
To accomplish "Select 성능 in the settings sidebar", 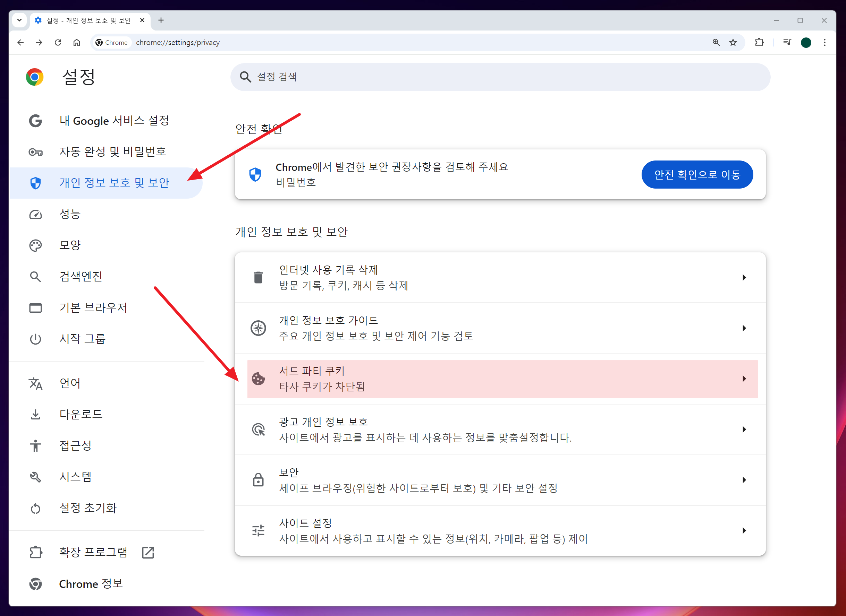I will pyautogui.click(x=70, y=214).
